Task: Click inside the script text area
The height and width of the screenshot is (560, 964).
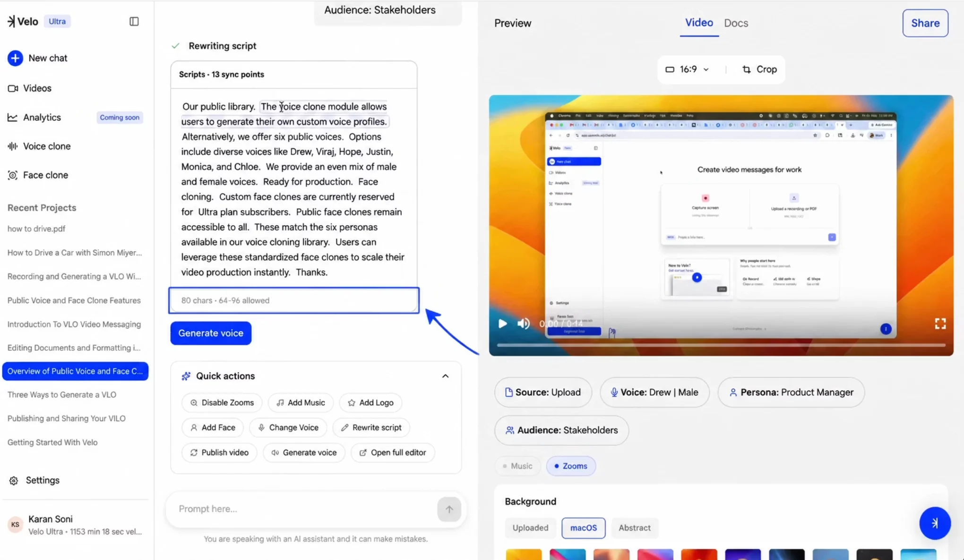Action: pos(294,189)
